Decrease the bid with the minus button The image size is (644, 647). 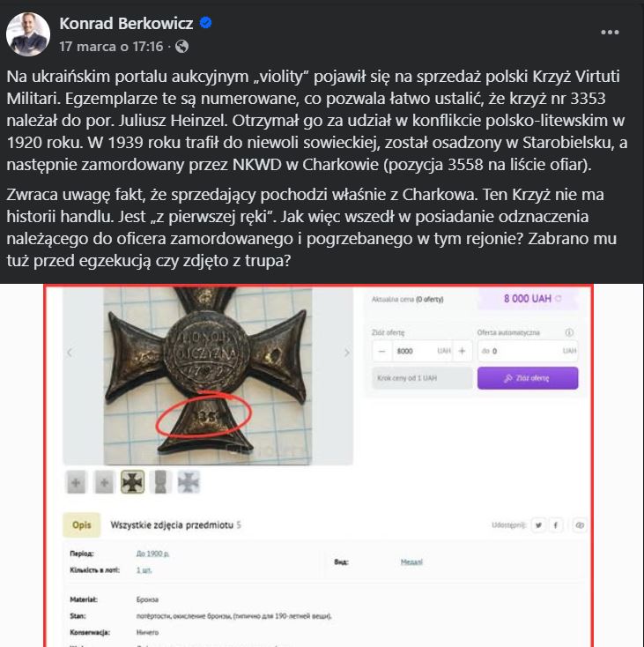(x=382, y=351)
